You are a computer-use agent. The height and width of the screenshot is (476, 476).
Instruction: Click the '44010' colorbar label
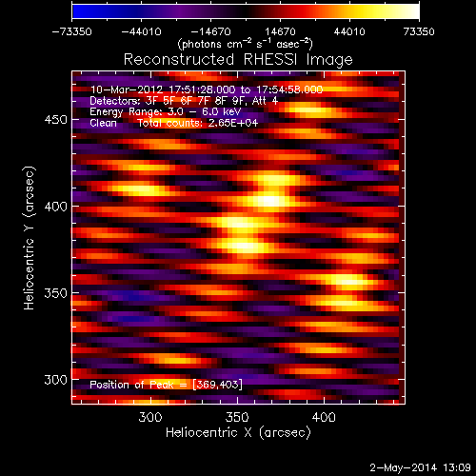[349, 31]
